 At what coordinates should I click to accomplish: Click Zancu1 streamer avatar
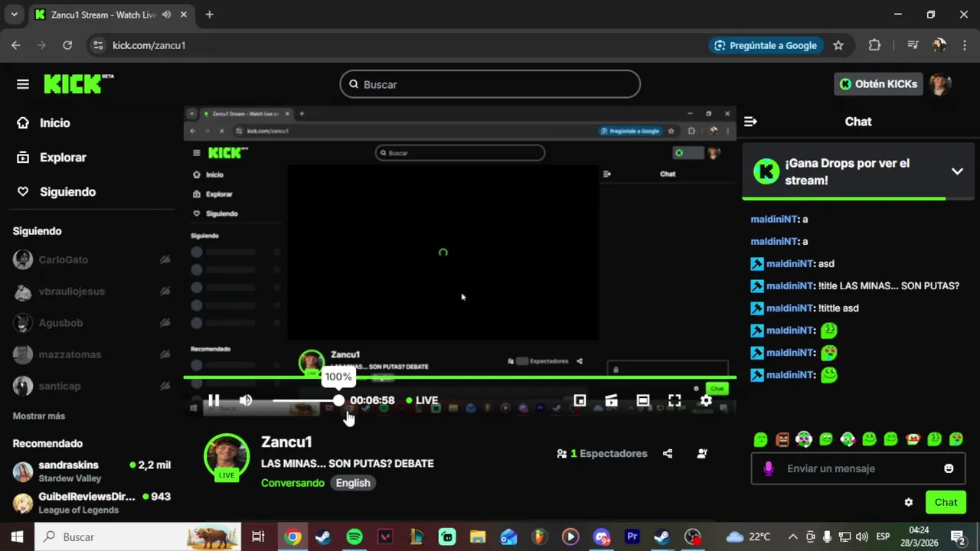(227, 456)
